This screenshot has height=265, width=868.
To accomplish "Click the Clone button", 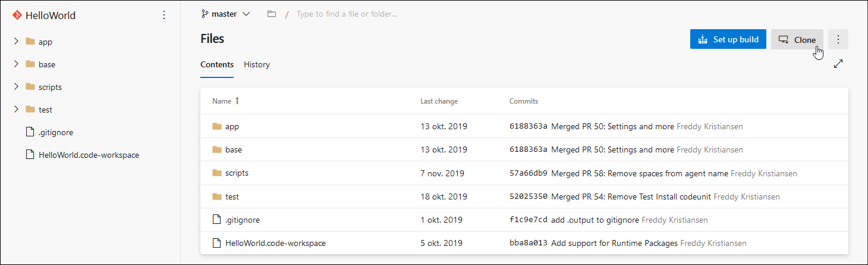I will click(x=797, y=40).
